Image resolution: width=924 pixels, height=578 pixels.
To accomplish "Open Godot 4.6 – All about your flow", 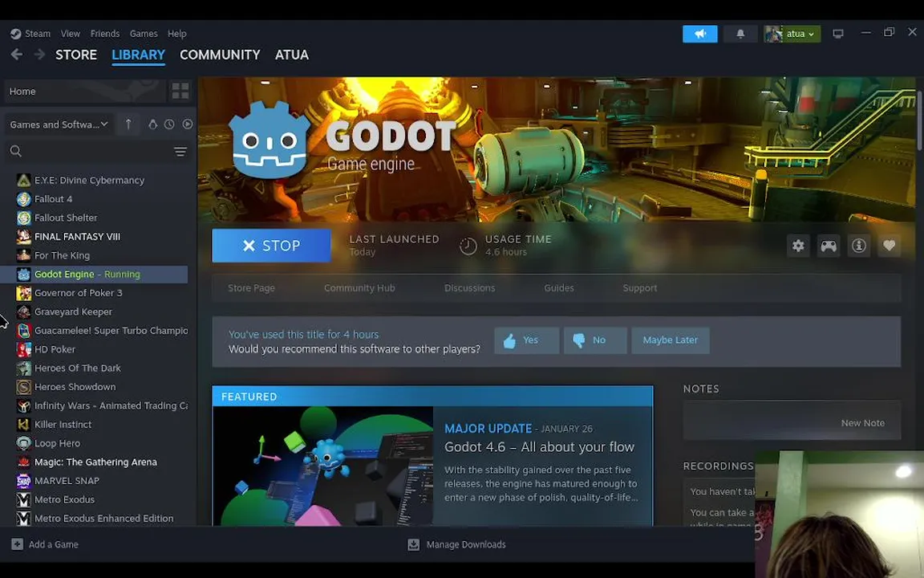I will [x=539, y=447].
